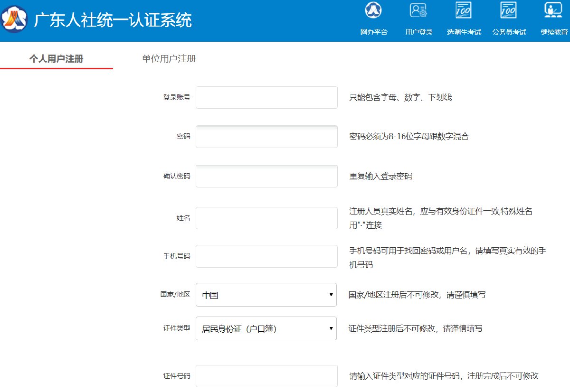Open the 公务员考试 exam paper icon
Viewport: 570px width, 392px height.
tap(509, 10)
